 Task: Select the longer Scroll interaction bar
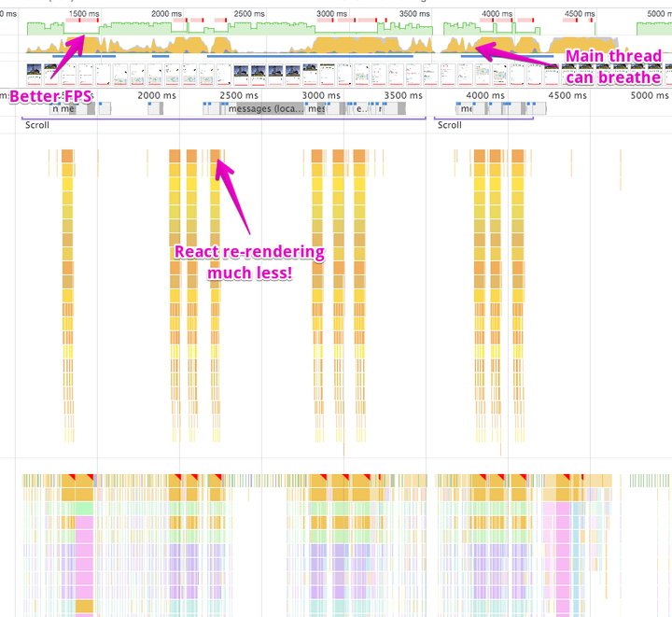223,119
